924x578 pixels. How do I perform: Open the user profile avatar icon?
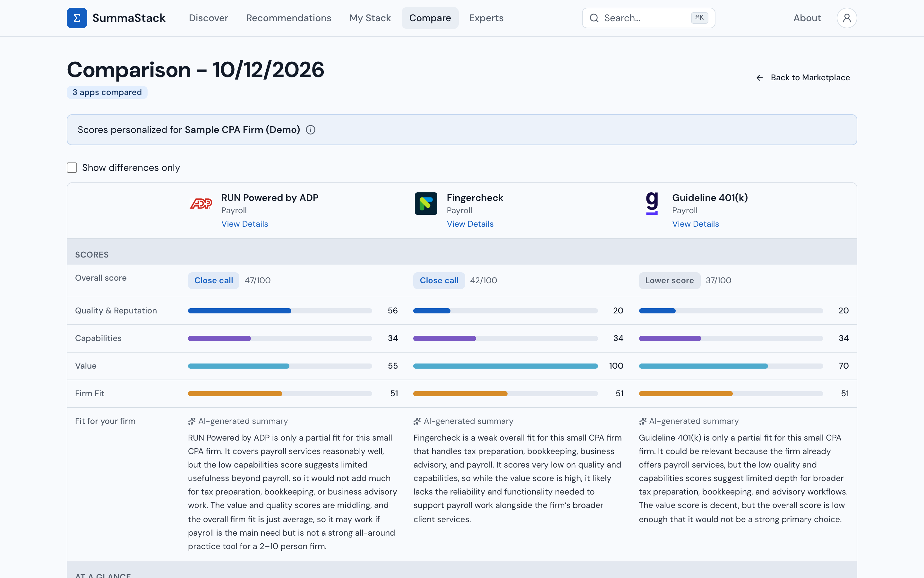click(x=846, y=18)
